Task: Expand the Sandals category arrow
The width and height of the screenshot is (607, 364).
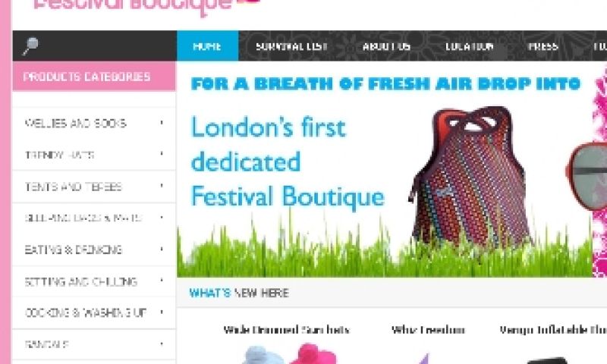Action: click(162, 344)
